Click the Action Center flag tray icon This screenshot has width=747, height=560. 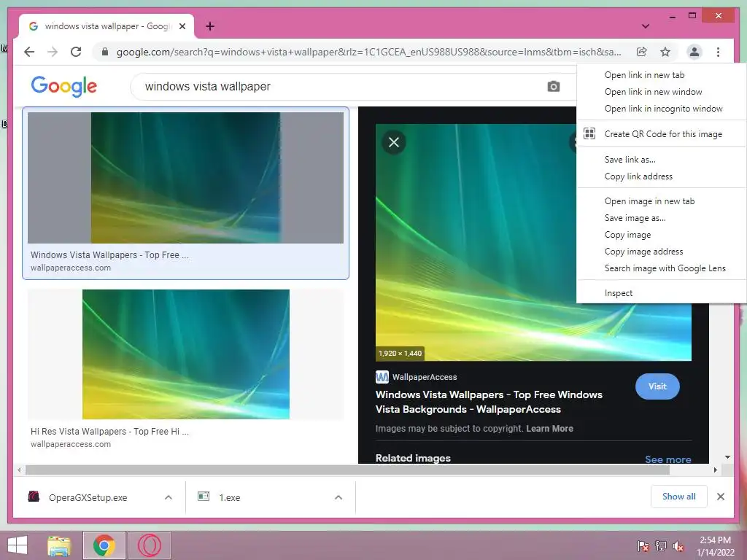click(x=643, y=546)
